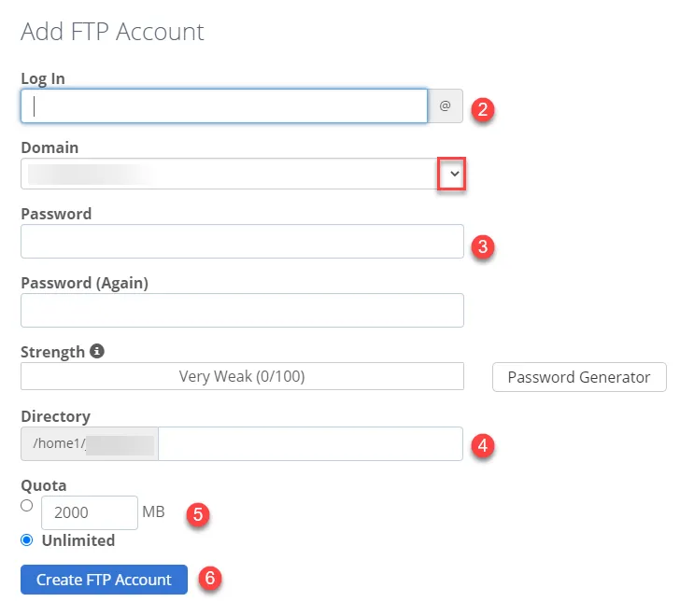Click into the Password field
The width and height of the screenshot is (694, 616).
(x=242, y=242)
